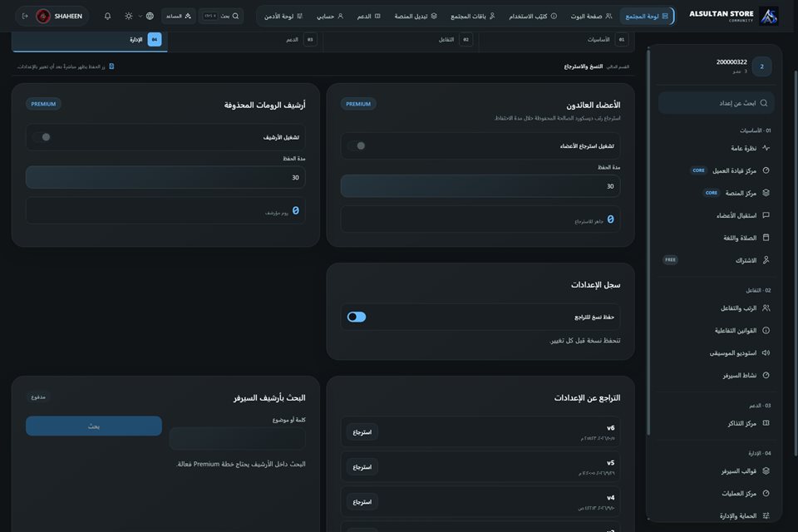Screen dimensions: 798x532
Task: Open الاشتراك subscription in sidebar
Action: [716, 260]
